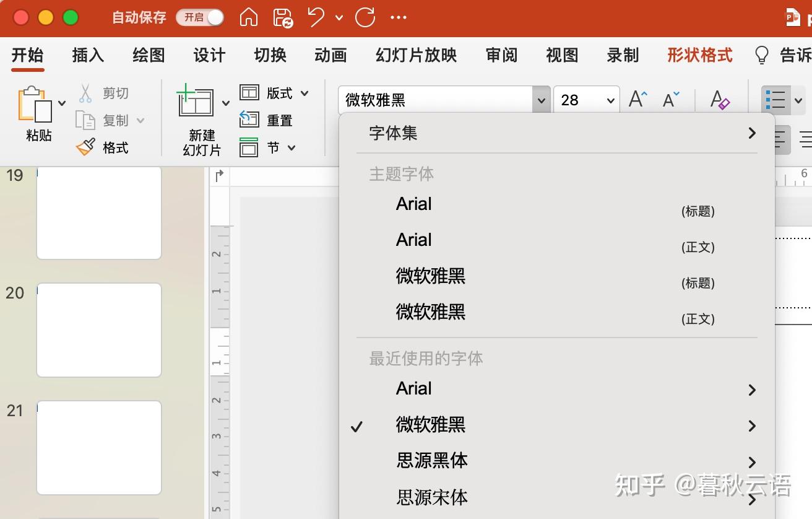Open the 字体集 menu entry

393,133
